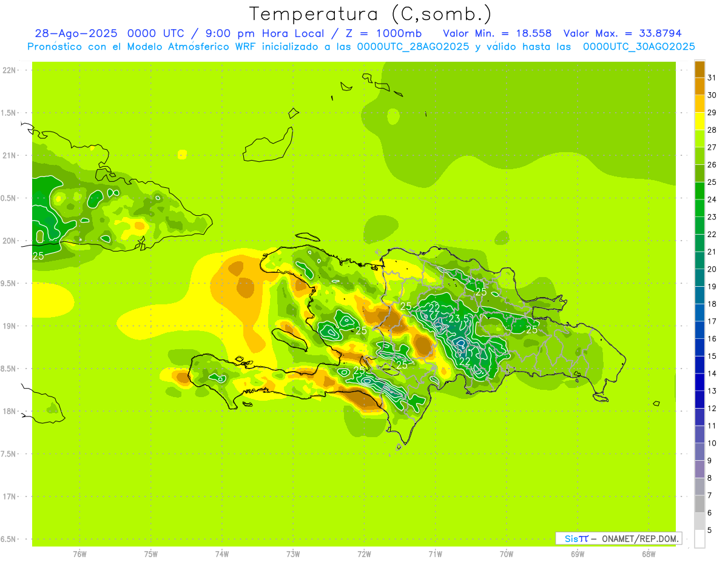
Task: Select "Valor Min. = 18.558" value
Action: click(497, 33)
